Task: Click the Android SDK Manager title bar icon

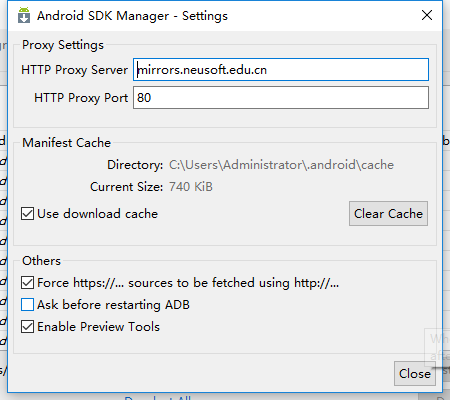Action: click(x=24, y=15)
